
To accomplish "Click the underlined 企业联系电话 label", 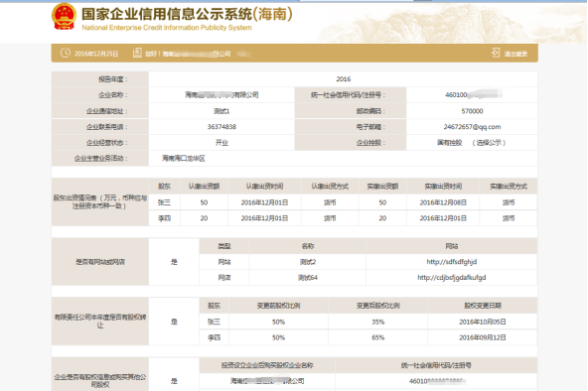I will point(107,127).
